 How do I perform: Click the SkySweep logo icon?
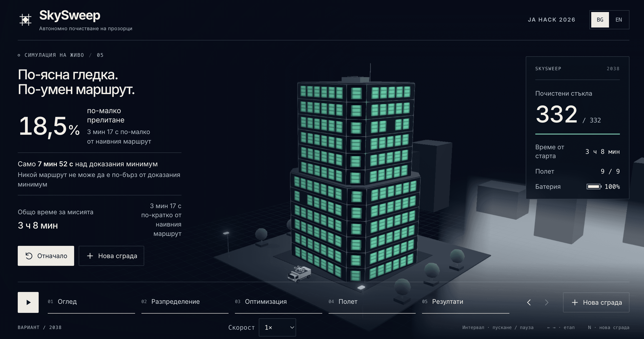point(25,20)
